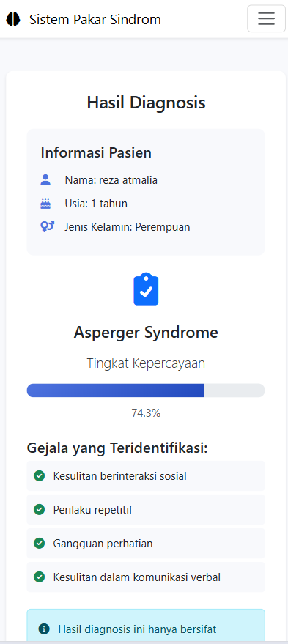Image resolution: width=288 pixels, height=644 pixels.
Task: Click the 74.3% confidence value
Action: [146, 413]
